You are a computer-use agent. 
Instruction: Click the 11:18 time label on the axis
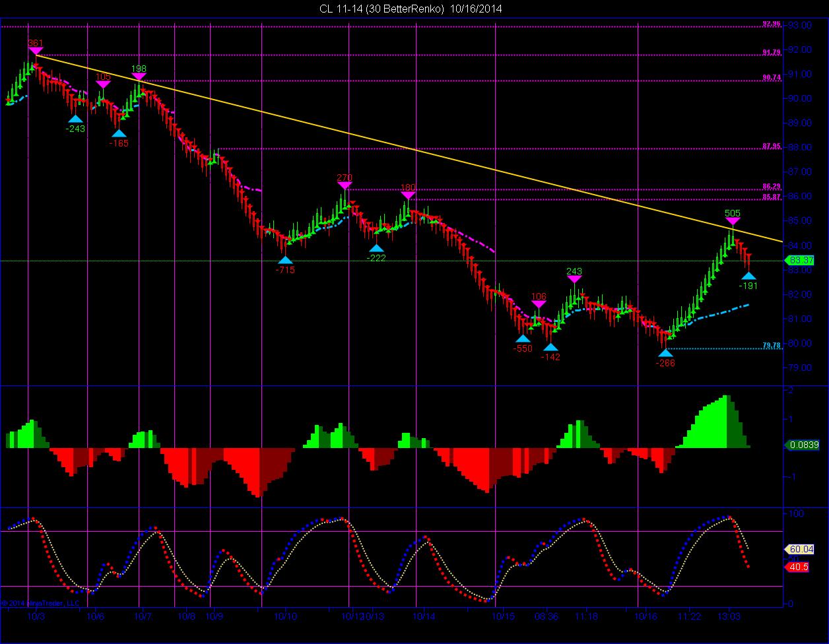point(586,616)
